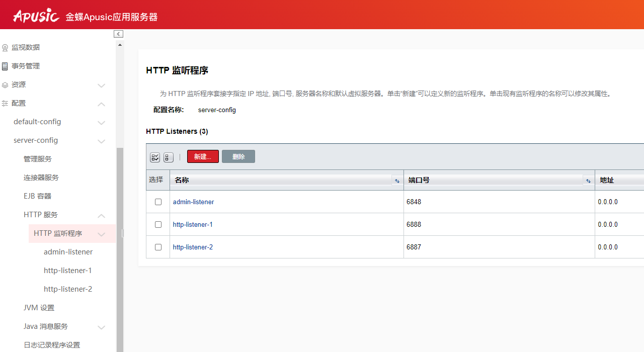
Task: Check the http-listener-1 row checkbox
Action: tap(158, 225)
